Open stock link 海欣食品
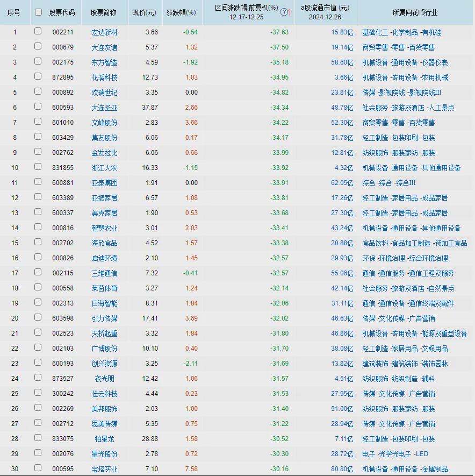Image resolution: width=475 pixels, height=476 pixels. 104,243
